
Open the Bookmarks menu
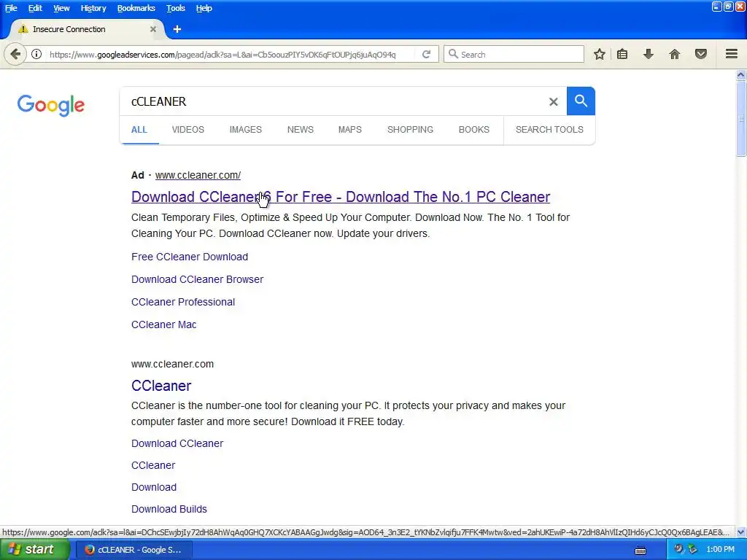coord(136,8)
